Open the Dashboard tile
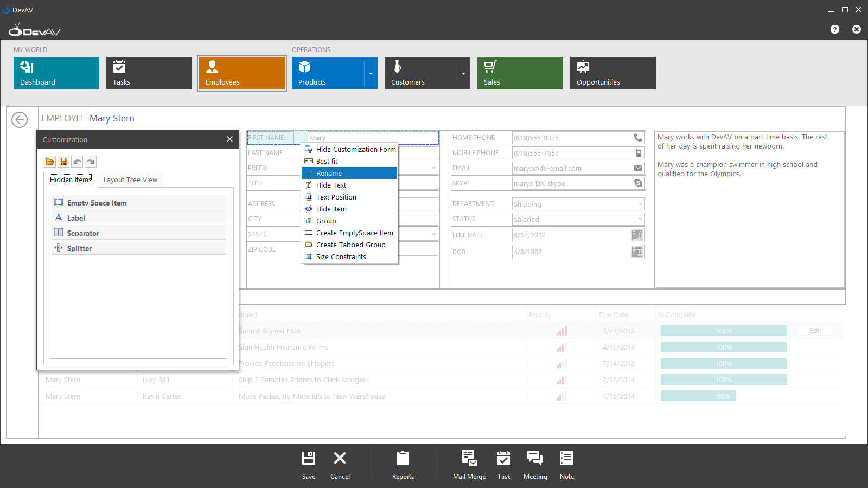The height and width of the screenshot is (488, 868). [x=56, y=73]
